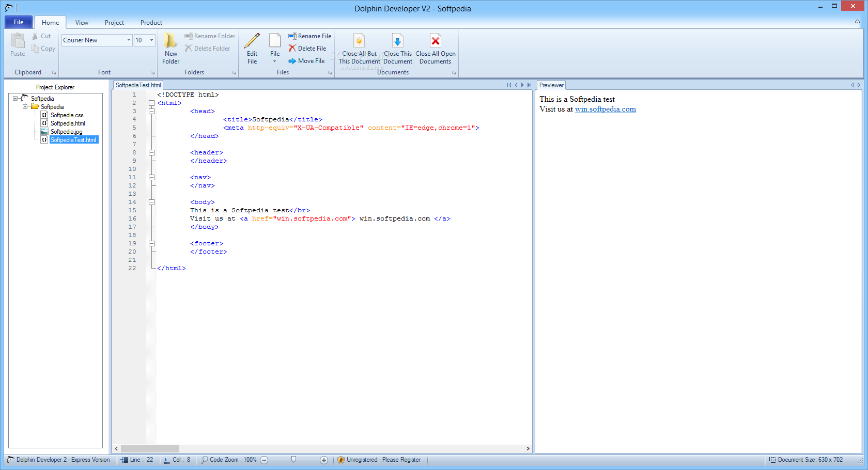Collapse the html fold marker on line 2
Viewport: 868px width, 470px height.
(x=152, y=103)
